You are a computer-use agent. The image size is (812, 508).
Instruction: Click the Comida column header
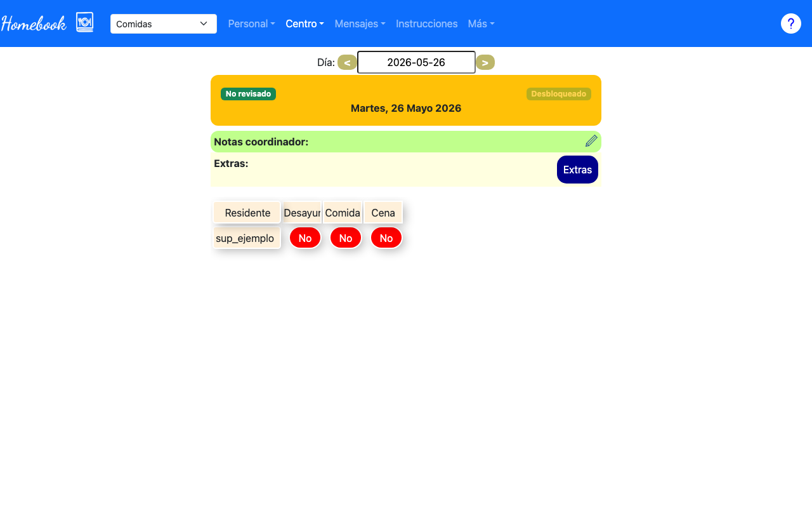(x=343, y=213)
